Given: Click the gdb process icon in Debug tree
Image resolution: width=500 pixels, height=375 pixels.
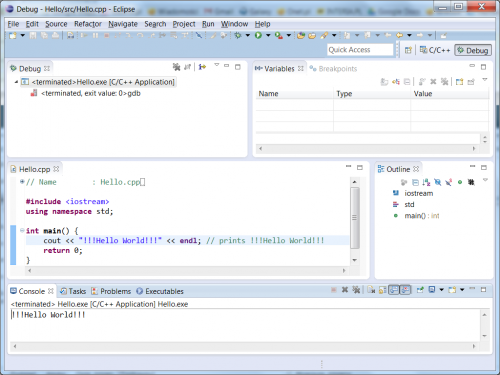Looking at the screenshot, I should (34, 93).
